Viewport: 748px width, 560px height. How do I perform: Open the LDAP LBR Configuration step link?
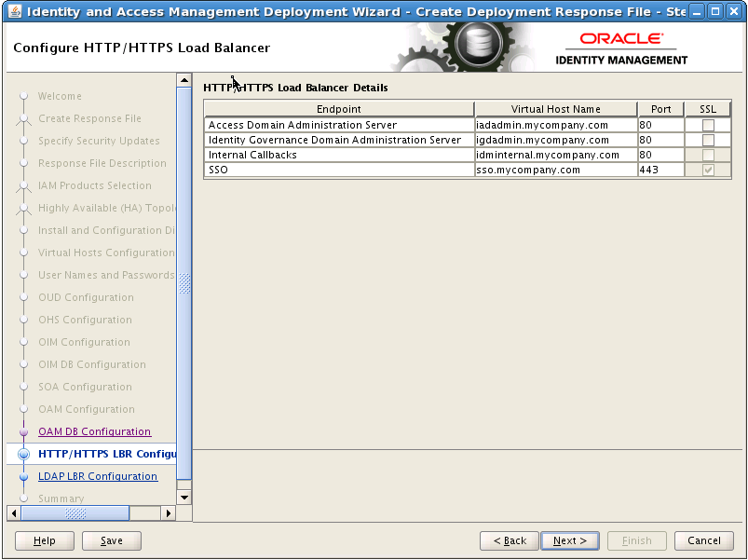[98, 476]
